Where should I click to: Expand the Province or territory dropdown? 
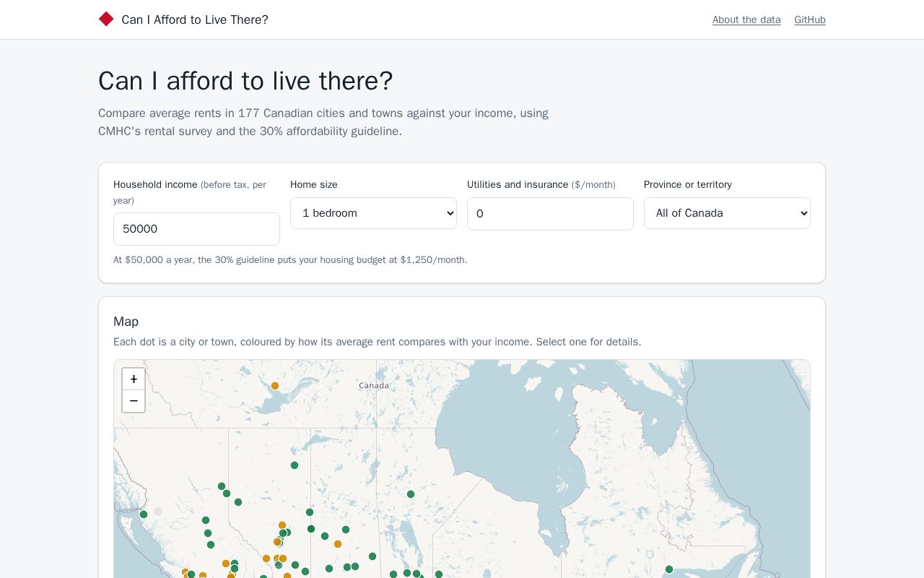pyautogui.click(x=727, y=213)
